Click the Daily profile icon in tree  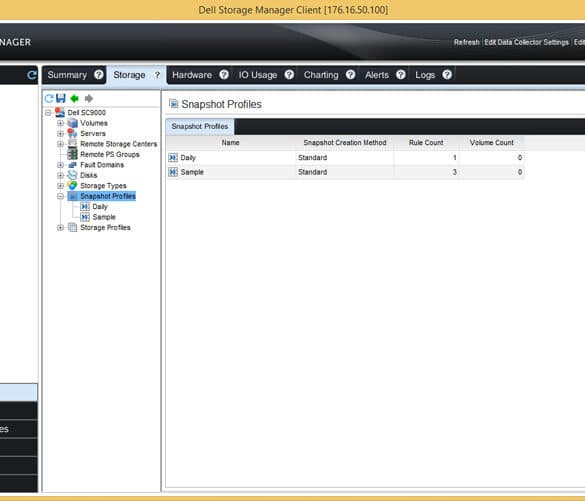tap(85, 206)
